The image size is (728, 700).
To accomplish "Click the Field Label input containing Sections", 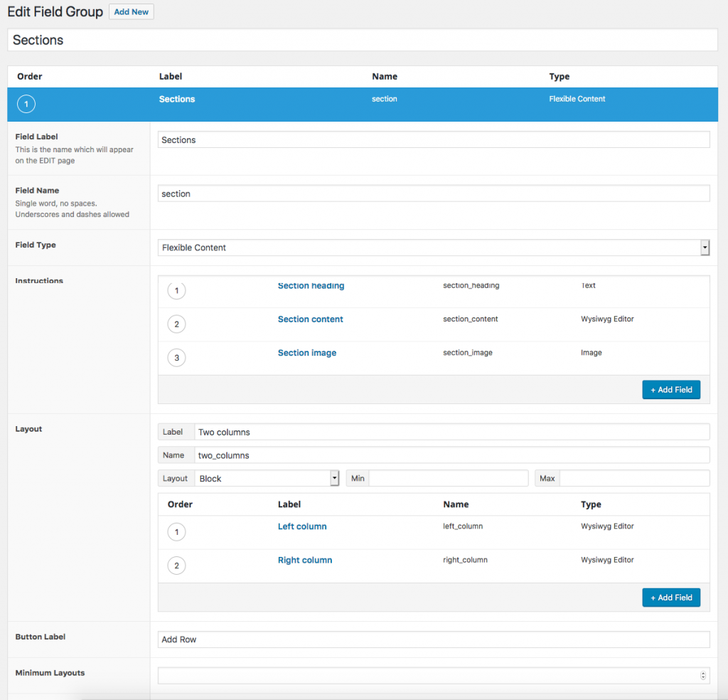I will click(x=434, y=140).
